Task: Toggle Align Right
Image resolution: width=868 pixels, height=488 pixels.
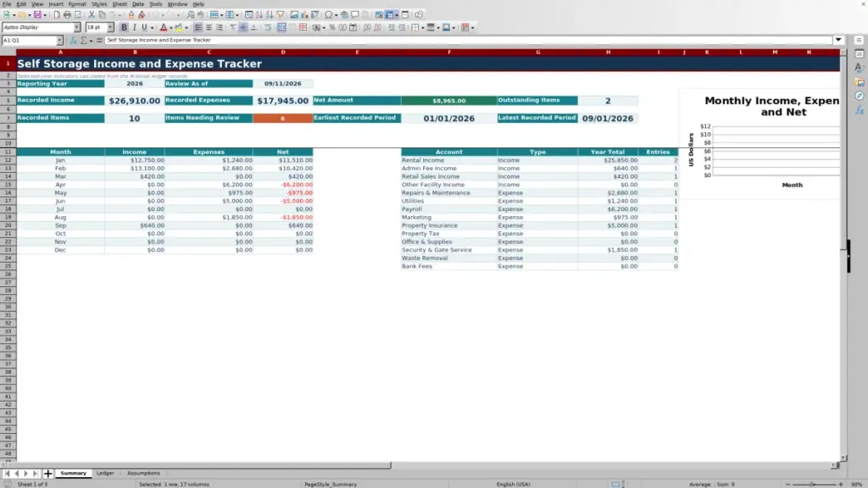Action: point(220,27)
